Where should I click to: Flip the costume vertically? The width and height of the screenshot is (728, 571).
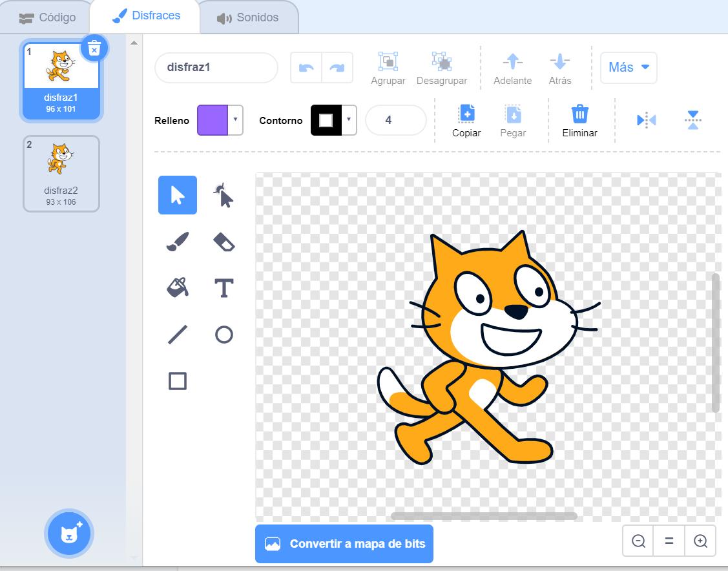(692, 120)
